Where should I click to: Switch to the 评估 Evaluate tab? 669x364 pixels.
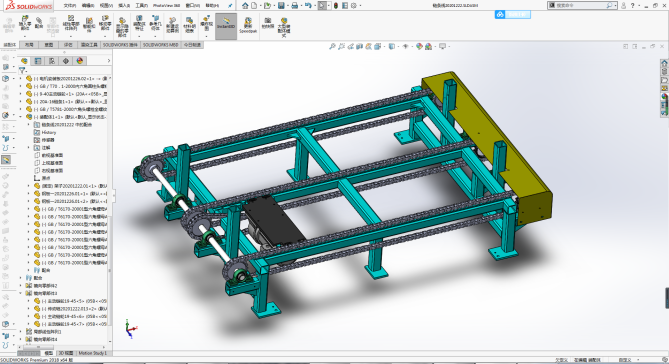68,45
